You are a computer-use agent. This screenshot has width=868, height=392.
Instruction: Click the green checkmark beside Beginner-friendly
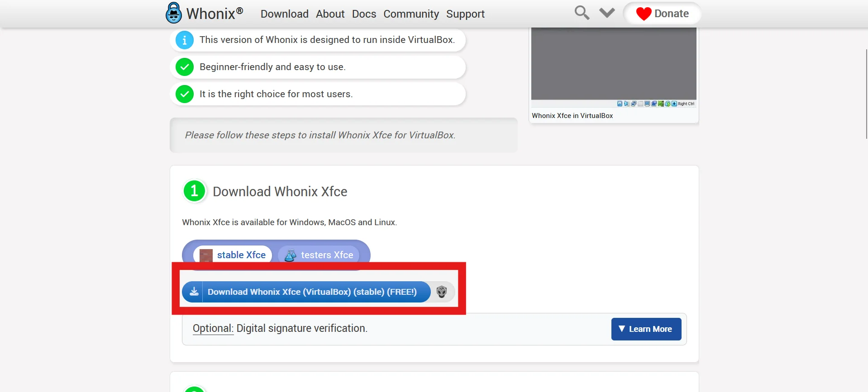(x=185, y=67)
